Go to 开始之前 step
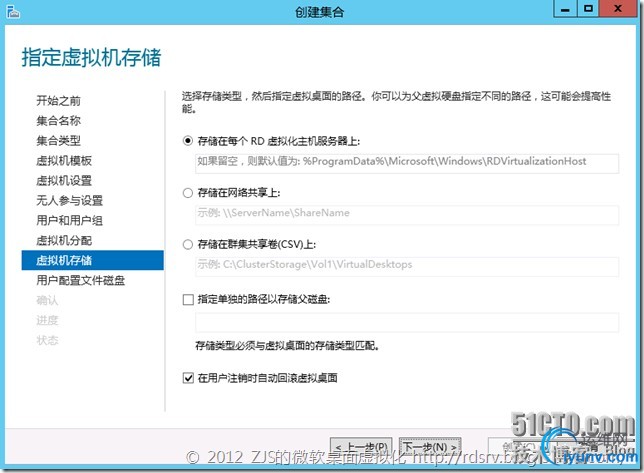Screen dimensions: 644x473 click(x=58, y=101)
